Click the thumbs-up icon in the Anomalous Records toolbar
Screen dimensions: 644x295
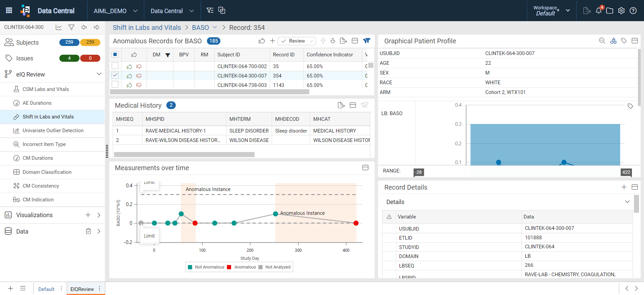click(262, 41)
